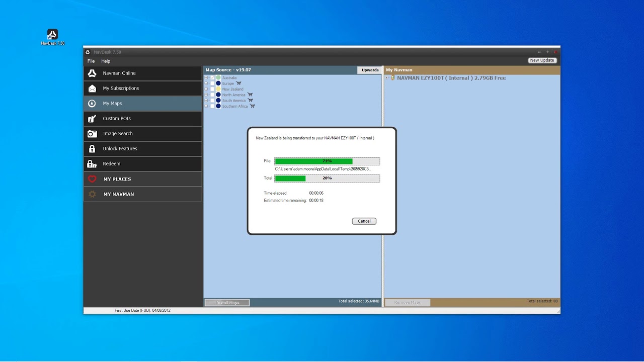Screen dimensions: 644x362
Task: Open the MY NAVMAN section
Action: 143,194
